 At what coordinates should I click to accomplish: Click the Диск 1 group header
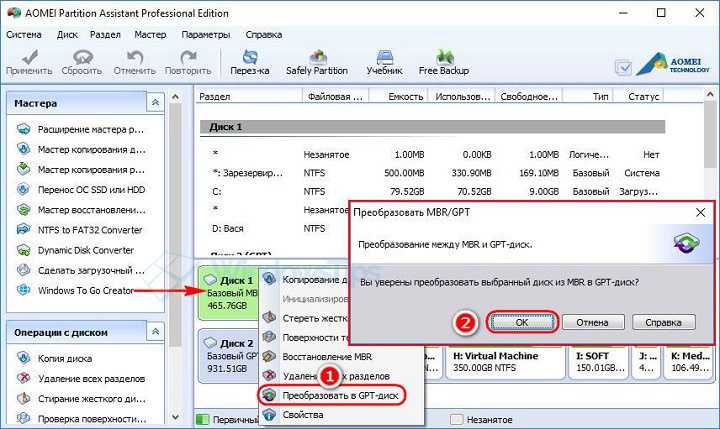433,127
